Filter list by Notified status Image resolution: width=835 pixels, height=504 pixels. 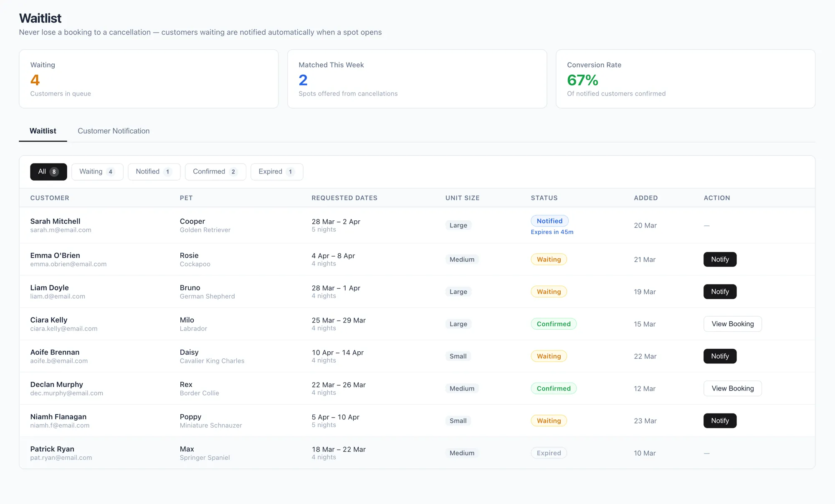(x=154, y=171)
